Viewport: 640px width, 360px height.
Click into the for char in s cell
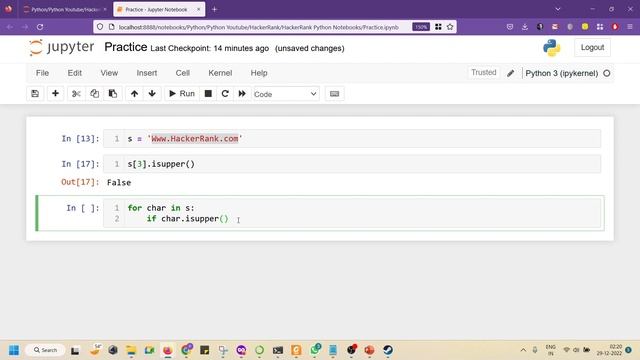(353, 213)
